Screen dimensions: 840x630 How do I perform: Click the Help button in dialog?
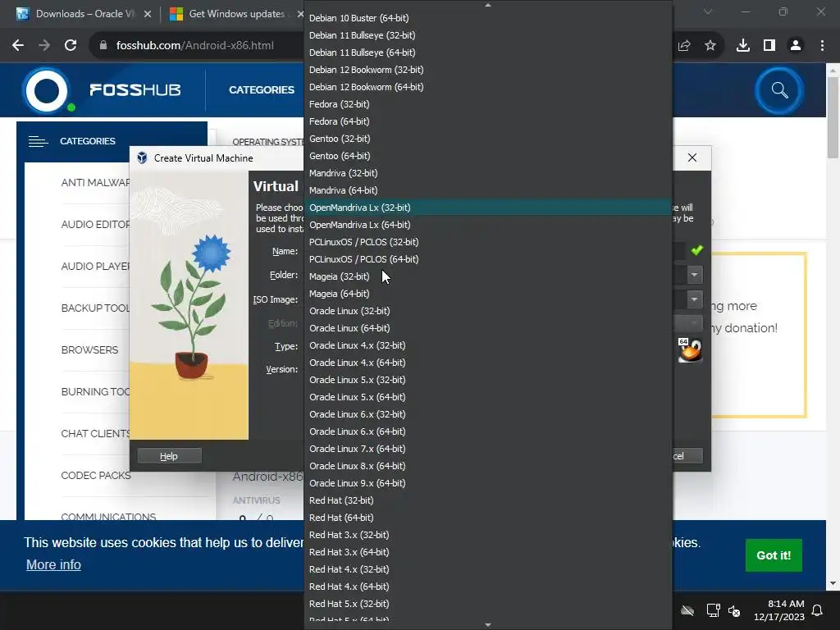coord(169,456)
